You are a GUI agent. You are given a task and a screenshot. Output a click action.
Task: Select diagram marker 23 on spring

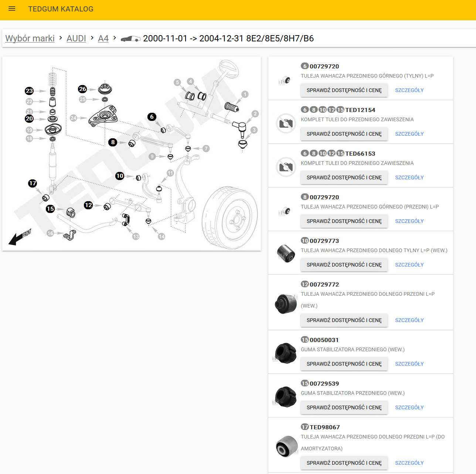pyautogui.click(x=29, y=91)
